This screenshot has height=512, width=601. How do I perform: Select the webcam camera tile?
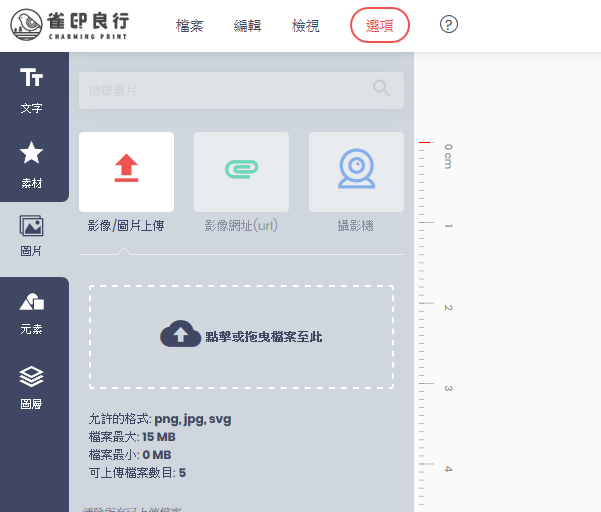[356, 172]
